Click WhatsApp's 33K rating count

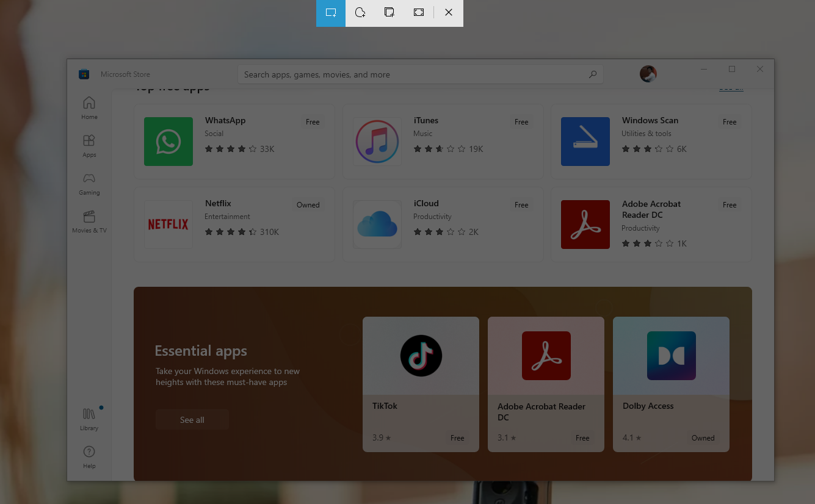[x=267, y=149]
